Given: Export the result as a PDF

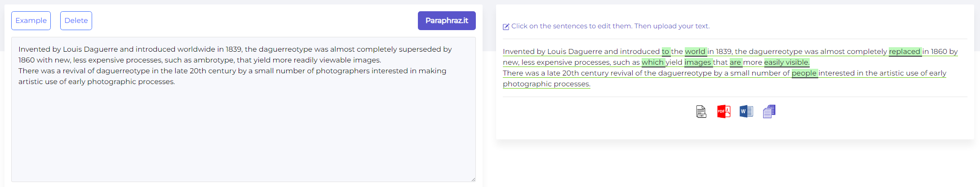Looking at the screenshot, I should coord(723,111).
